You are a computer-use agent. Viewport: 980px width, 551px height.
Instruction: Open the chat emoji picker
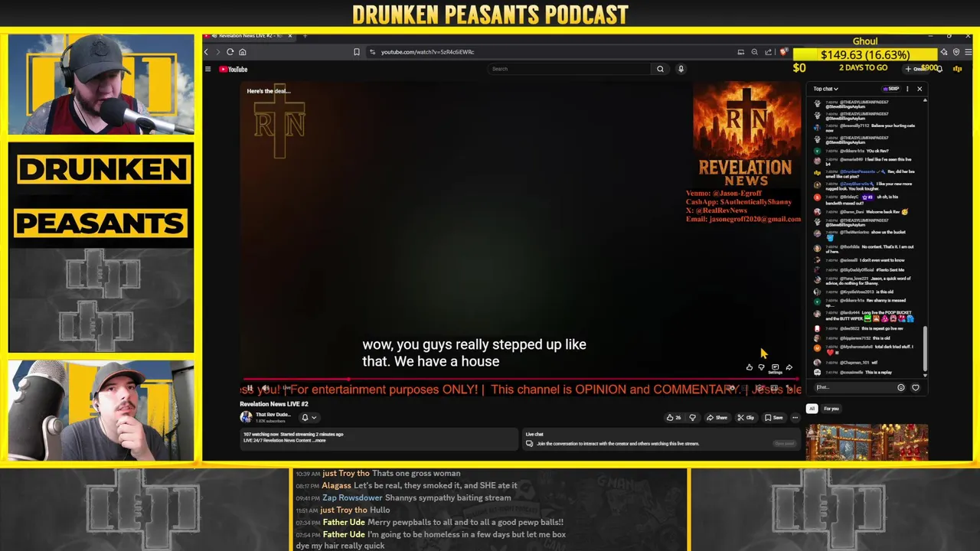click(x=901, y=387)
